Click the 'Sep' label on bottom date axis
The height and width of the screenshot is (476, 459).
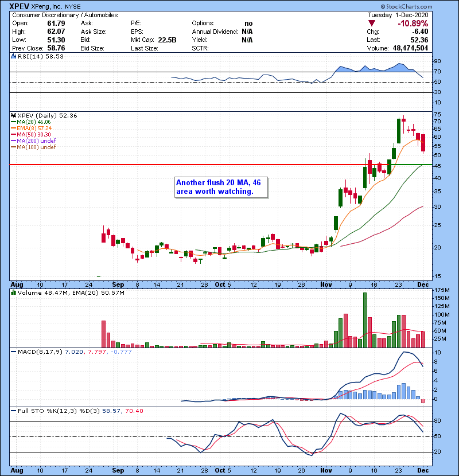[x=118, y=470]
